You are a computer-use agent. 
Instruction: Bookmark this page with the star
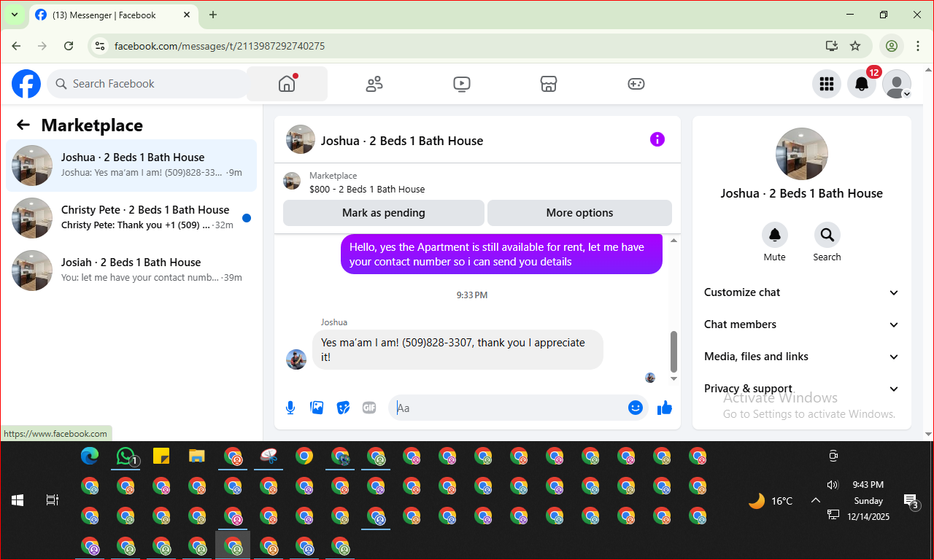pos(855,46)
